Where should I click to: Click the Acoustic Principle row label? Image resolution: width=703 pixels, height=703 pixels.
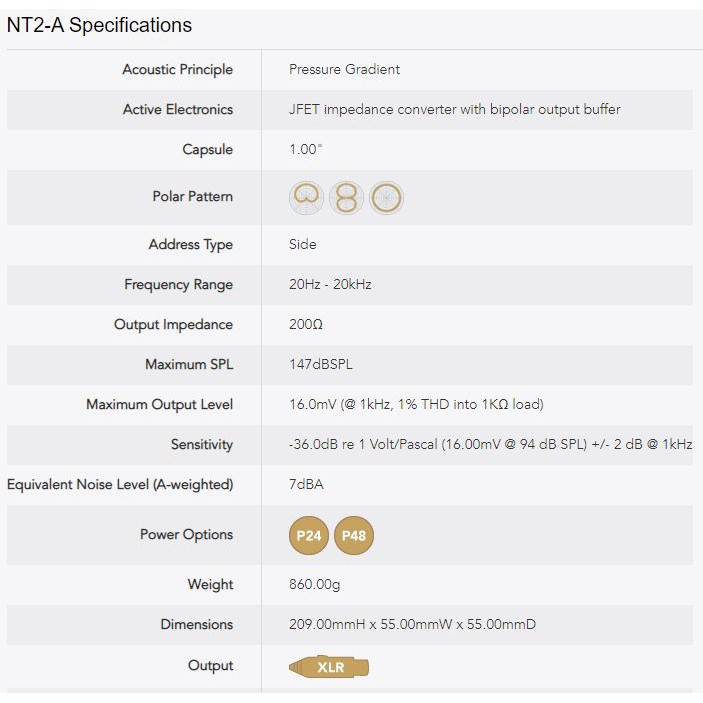click(177, 70)
